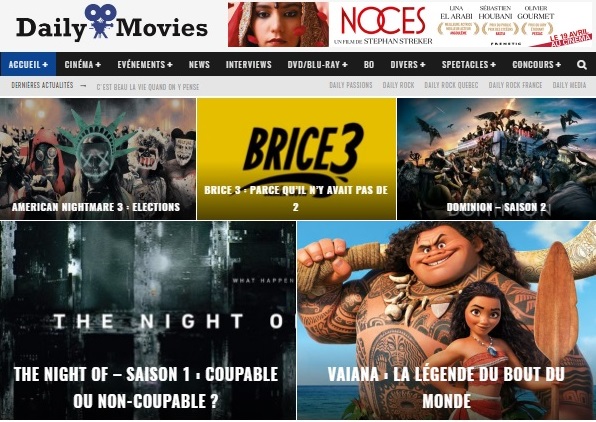Open the Interviews page

(249, 65)
